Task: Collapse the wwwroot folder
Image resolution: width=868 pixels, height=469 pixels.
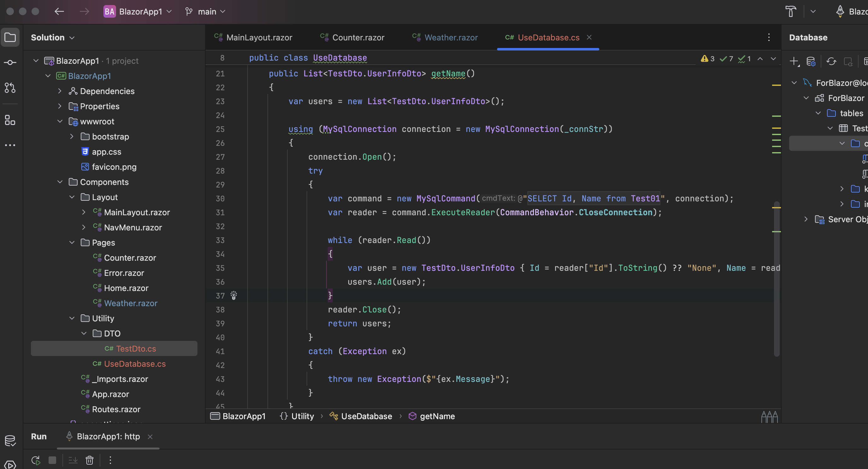Action: (x=60, y=122)
